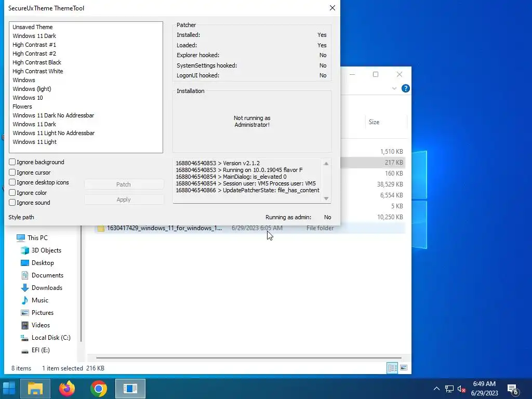The image size is (532, 399).
Task: Click the muted volume tray icon
Action: 461,389
